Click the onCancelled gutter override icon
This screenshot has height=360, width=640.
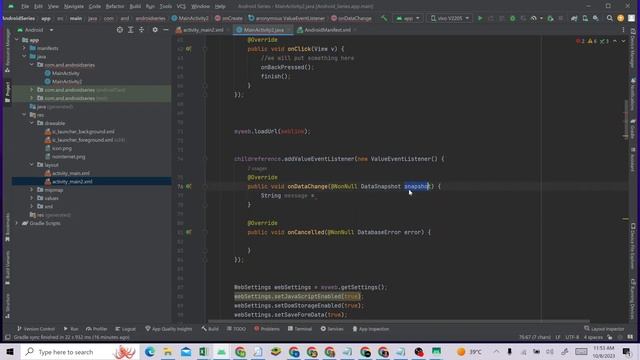pos(189,232)
